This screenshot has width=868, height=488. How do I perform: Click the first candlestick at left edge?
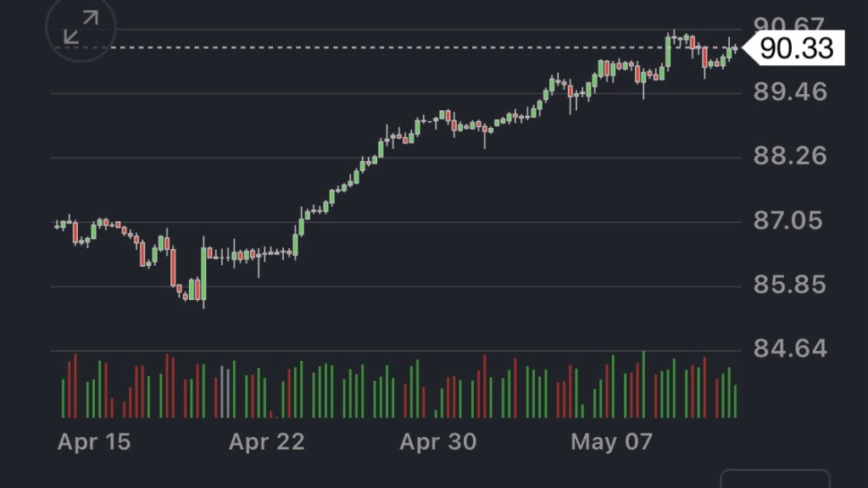coord(57,225)
